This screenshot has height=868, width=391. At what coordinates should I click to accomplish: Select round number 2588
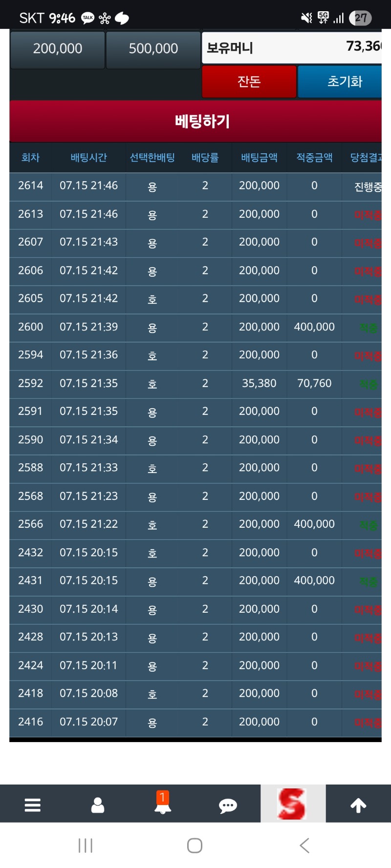pos(30,468)
